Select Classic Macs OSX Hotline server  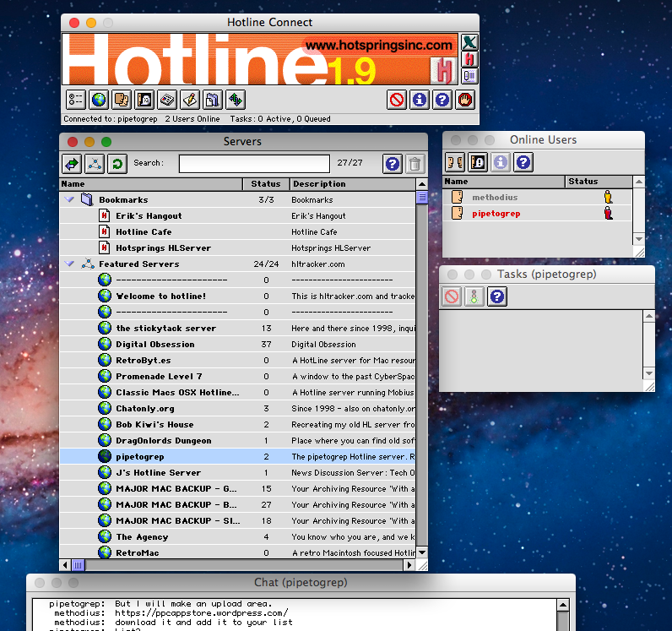[237, 393]
